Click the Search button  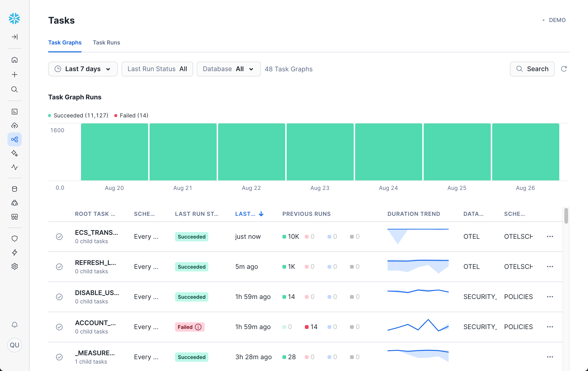pyautogui.click(x=532, y=69)
